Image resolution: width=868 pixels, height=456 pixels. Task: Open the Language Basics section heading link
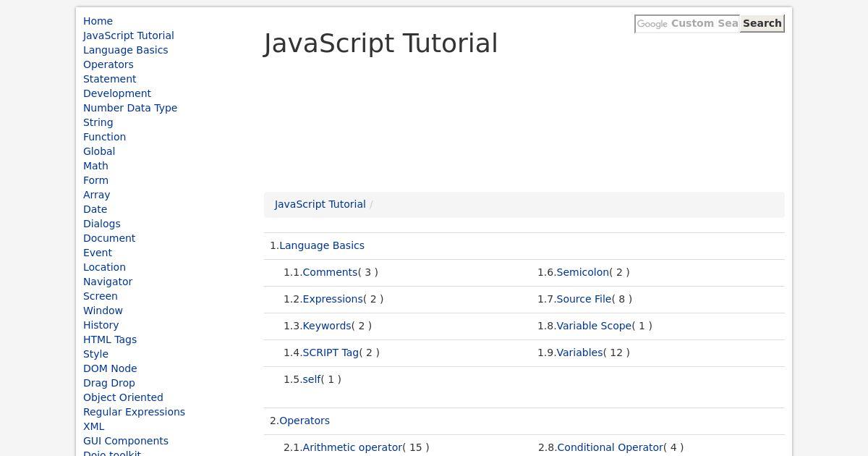pyautogui.click(x=322, y=245)
